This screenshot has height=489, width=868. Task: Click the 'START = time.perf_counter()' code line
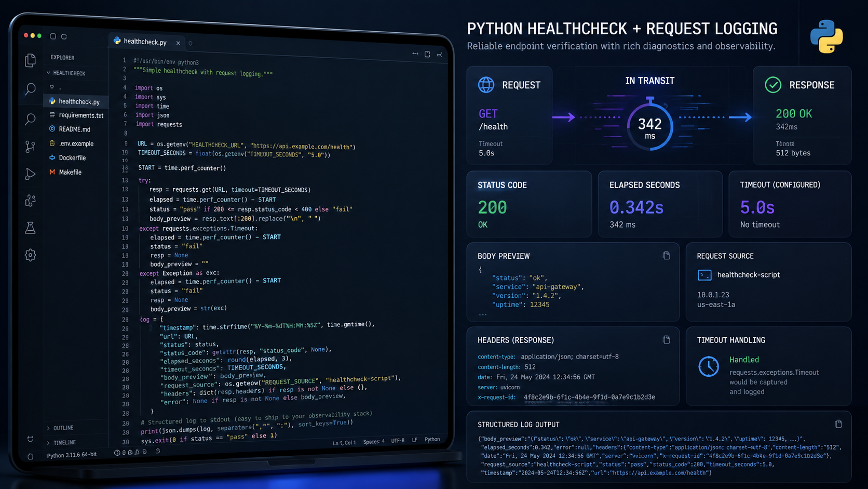(182, 168)
